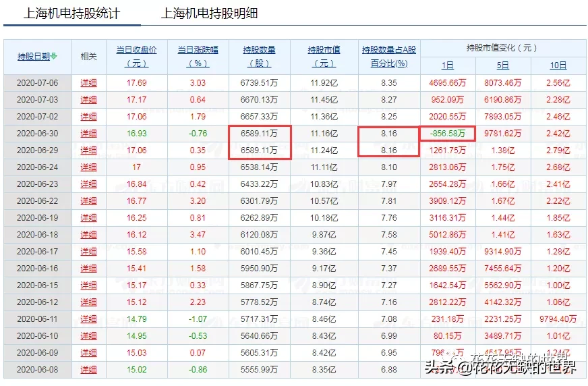Viewport: 588px width, 386px height.
Task: Sort by 当日涨跌幅 column header
Action: 198,56
